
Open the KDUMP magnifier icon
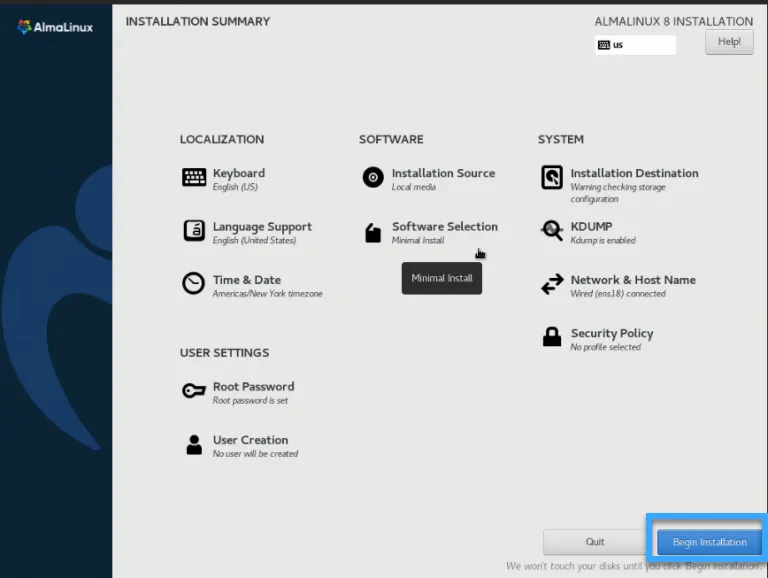(552, 230)
